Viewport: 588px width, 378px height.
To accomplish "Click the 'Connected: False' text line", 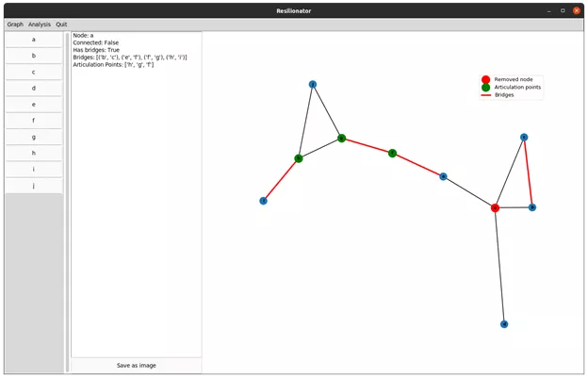I will pos(95,42).
